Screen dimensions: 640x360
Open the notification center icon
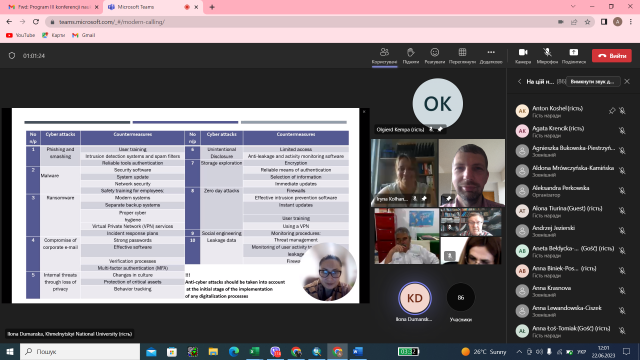click(627, 351)
